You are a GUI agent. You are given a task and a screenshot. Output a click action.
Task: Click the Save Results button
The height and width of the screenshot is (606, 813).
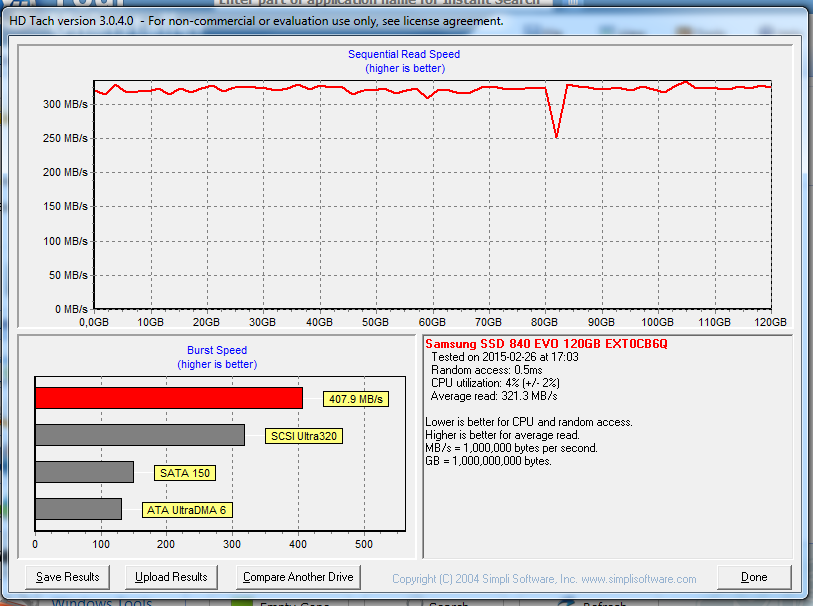(x=67, y=577)
